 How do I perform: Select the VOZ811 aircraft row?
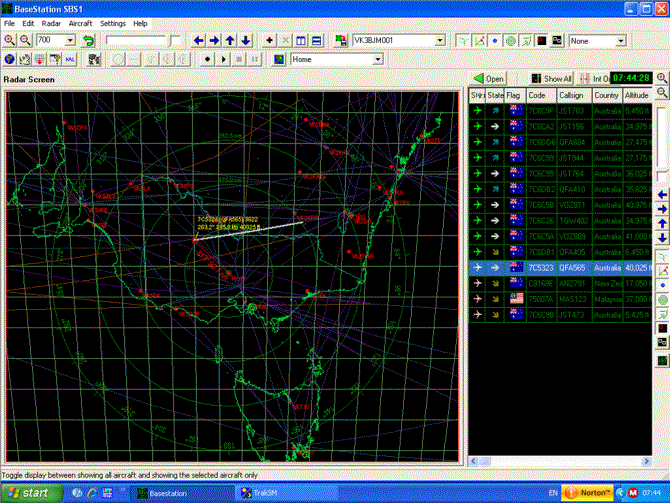point(560,205)
